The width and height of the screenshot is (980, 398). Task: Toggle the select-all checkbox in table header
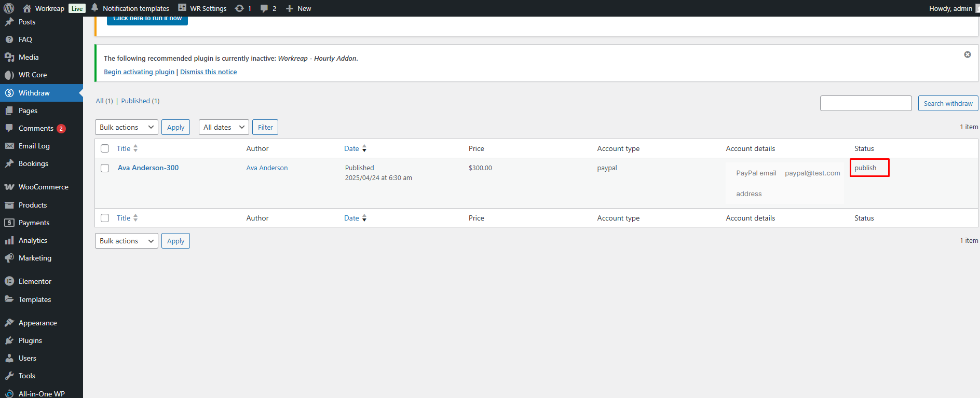(105, 148)
